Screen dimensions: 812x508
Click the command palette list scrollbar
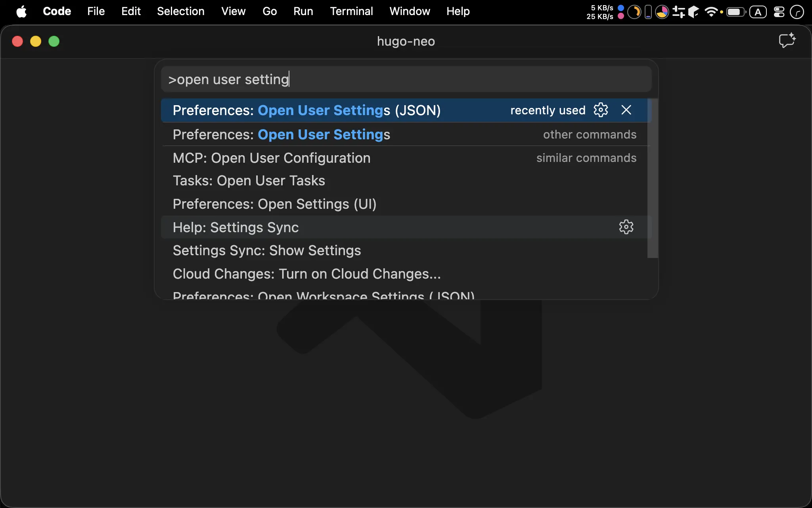click(653, 178)
